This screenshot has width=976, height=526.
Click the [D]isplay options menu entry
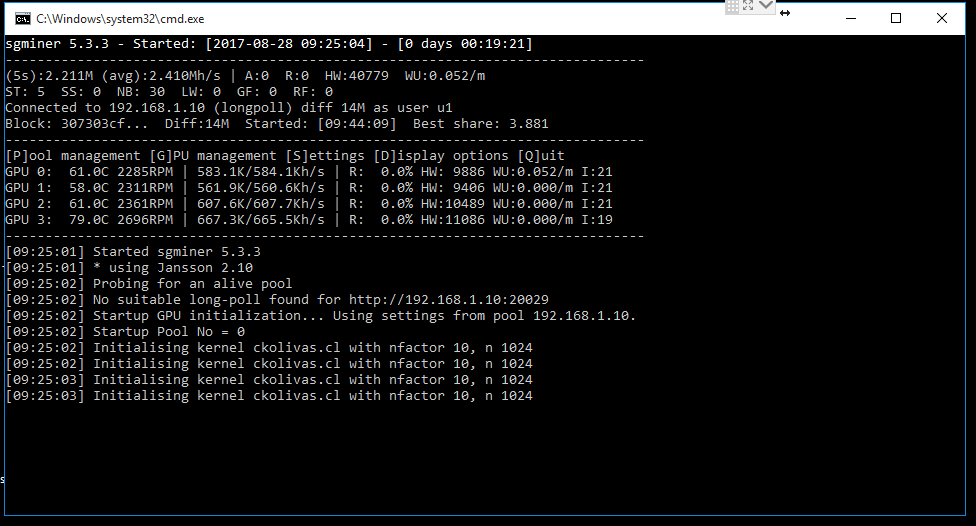[441, 156]
